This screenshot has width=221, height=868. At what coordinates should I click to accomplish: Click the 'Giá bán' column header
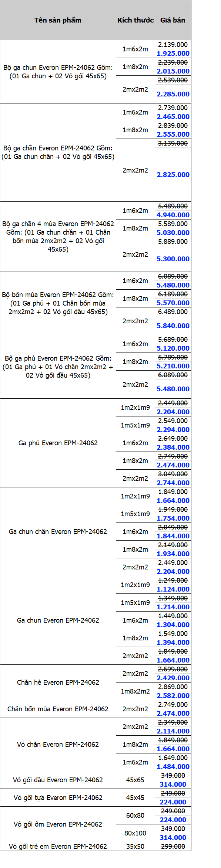point(173,20)
